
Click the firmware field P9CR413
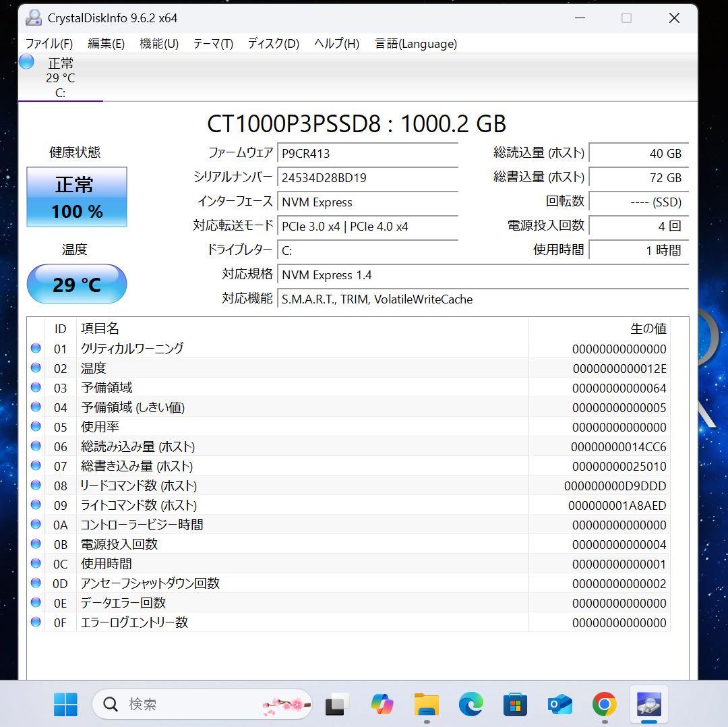tap(368, 153)
